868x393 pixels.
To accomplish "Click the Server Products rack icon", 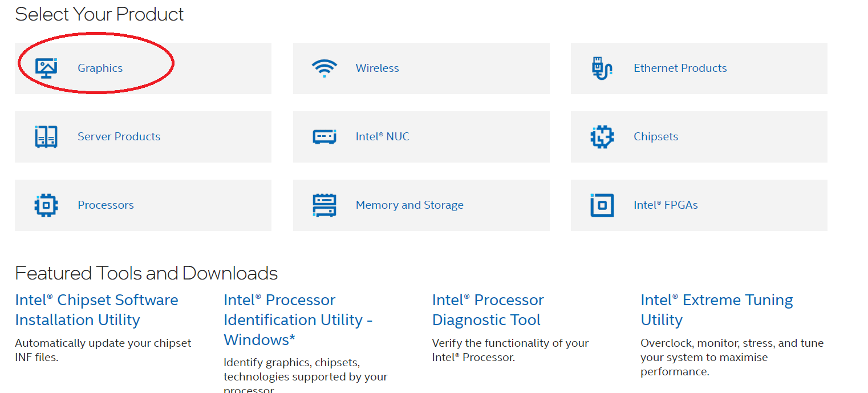I will point(46,137).
